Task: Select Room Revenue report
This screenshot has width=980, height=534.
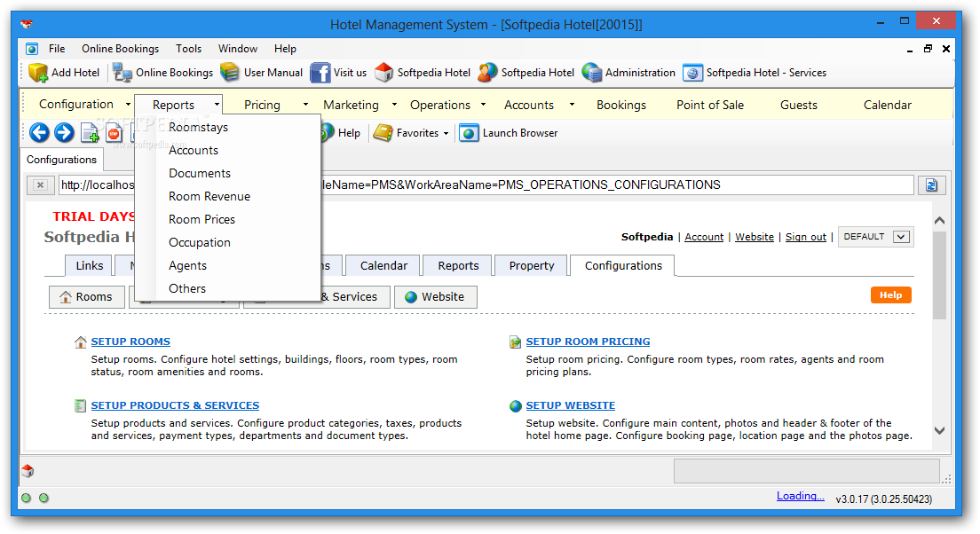Action: (209, 196)
